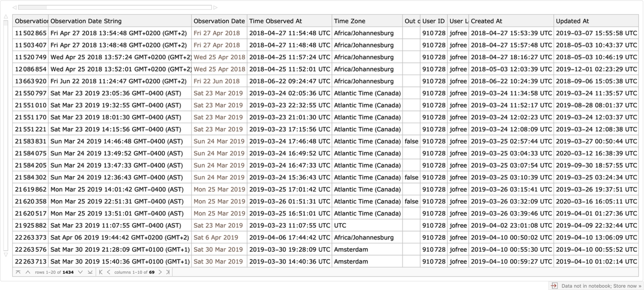
Task: Click cell 2019-03-30 14:40:36 UTC
Action: click(x=289, y=261)
